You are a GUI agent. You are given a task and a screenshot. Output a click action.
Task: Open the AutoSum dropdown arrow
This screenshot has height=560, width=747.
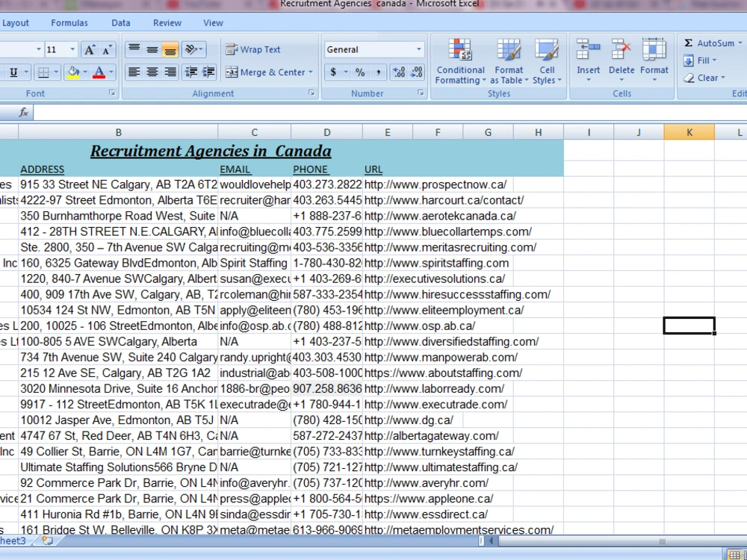[x=740, y=43]
